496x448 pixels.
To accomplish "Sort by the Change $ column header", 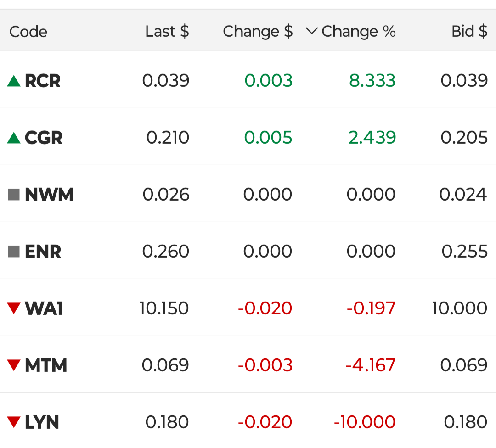I will (258, 31).
